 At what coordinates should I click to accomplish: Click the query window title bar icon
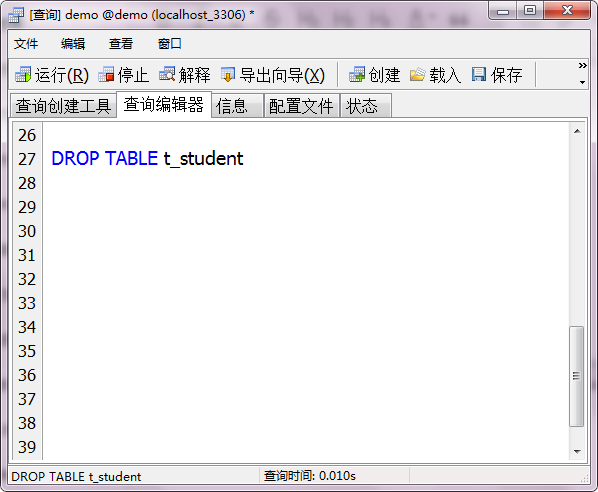point(16,15)
